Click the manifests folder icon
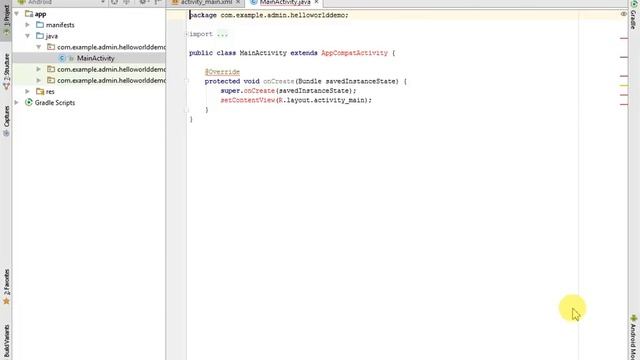This screenshot has height=360, width=640. [x=40, y=25]
